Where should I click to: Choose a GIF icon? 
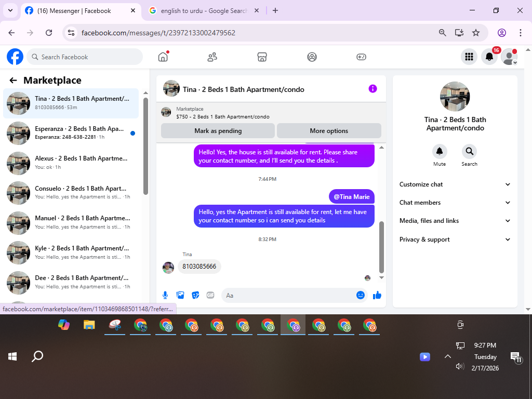pos(210,295)
